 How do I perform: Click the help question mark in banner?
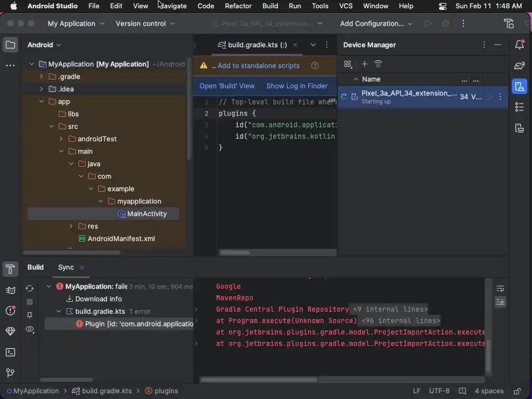(x=315, y=65)
